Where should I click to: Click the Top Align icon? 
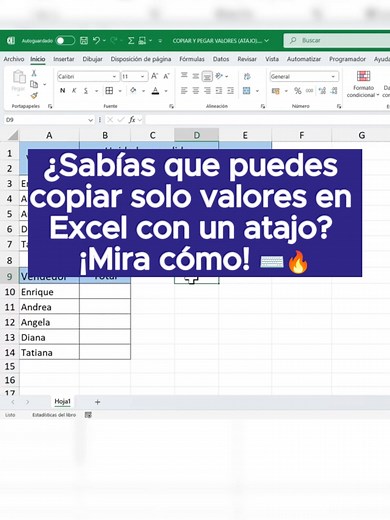point(184,76)
